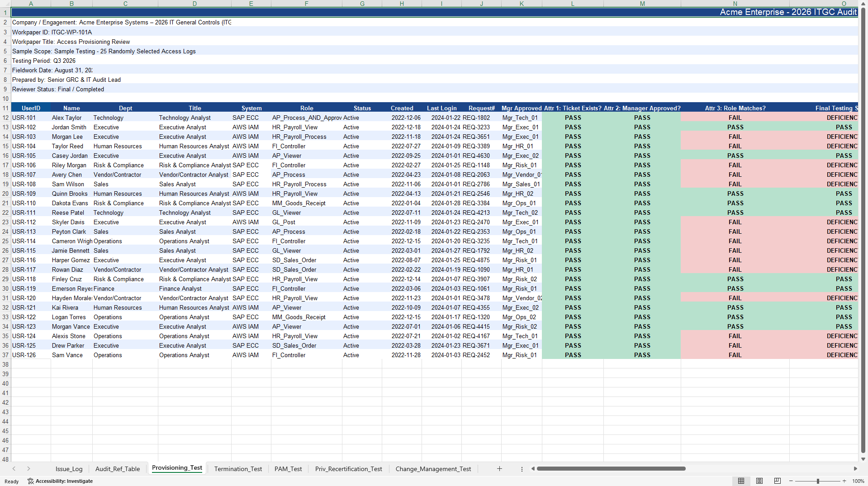This screenshot has height=486, width=868.
Task: Click the horizontal scrollbar's left arrow
Action: [x=533, y=469]
